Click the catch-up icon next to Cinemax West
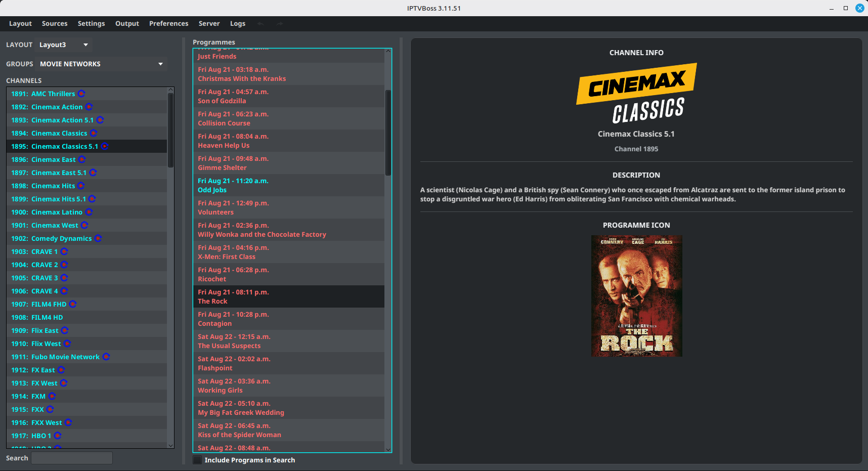Image resolution: width=868 pixels, height=471 pixels. tap(84, 225)
